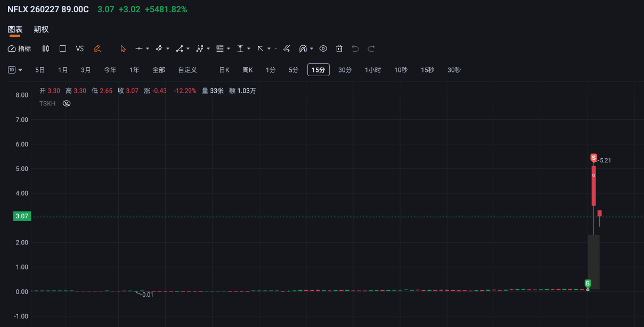Select the candlestick chart type icon

46,48
